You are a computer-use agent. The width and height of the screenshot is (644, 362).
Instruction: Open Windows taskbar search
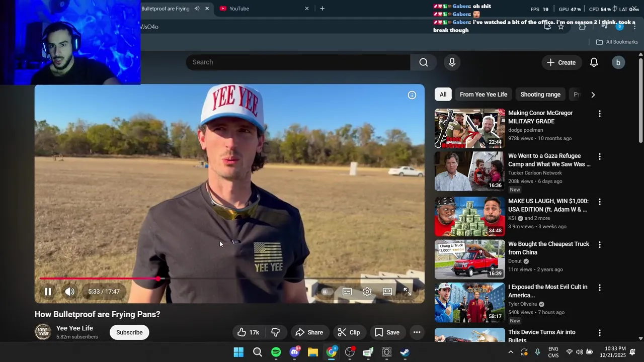click(x=257, y=352)
